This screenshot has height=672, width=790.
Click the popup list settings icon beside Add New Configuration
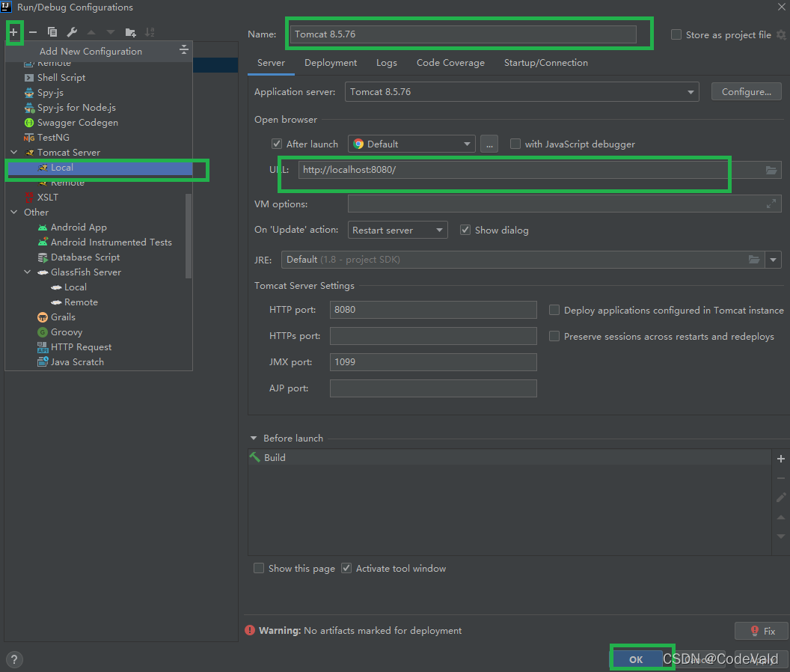(184, 49)
